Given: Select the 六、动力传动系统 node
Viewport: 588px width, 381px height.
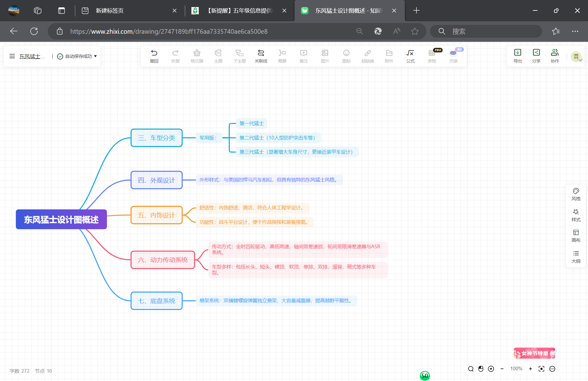Looking at the screenshot, I should [163, 260].
